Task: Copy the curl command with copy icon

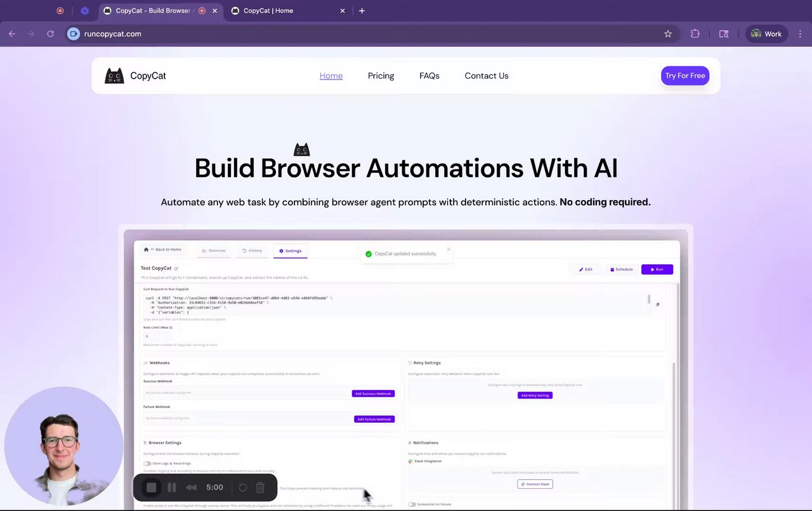Action: [x=657, y=305]
